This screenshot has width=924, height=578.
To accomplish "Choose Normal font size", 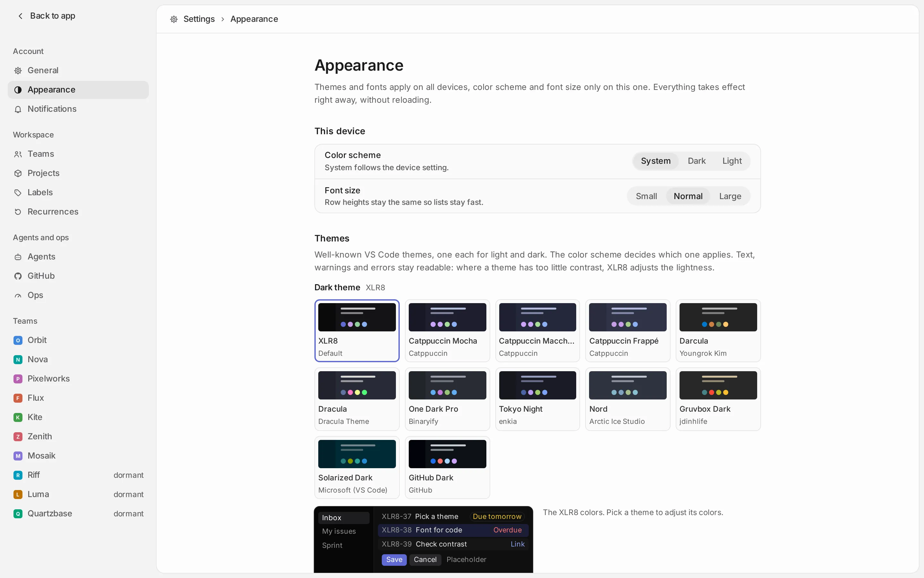I will [688, 196].
